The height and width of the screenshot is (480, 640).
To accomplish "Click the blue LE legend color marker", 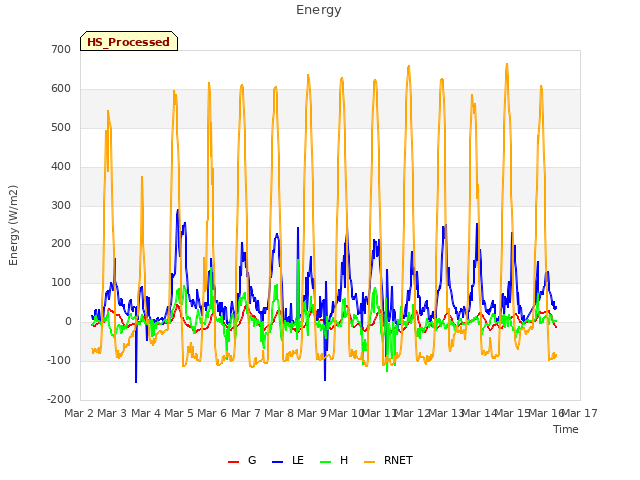I will [277, 462].
